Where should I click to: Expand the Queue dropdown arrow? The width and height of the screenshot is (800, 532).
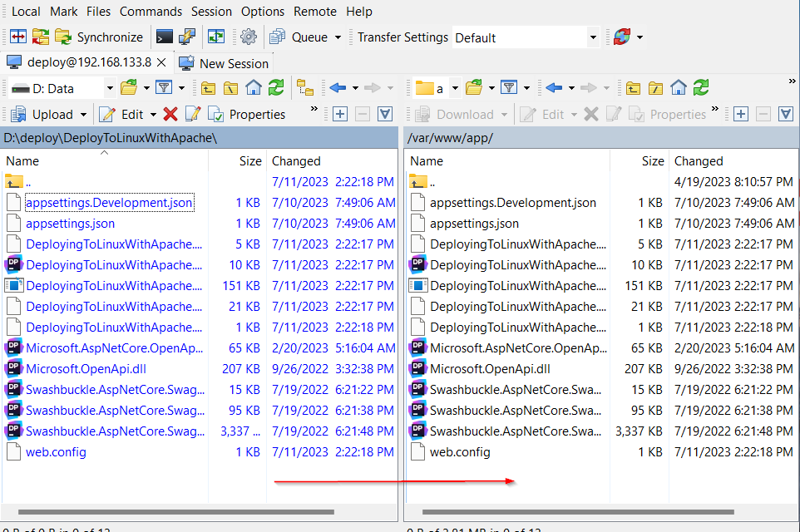[338, 37]
